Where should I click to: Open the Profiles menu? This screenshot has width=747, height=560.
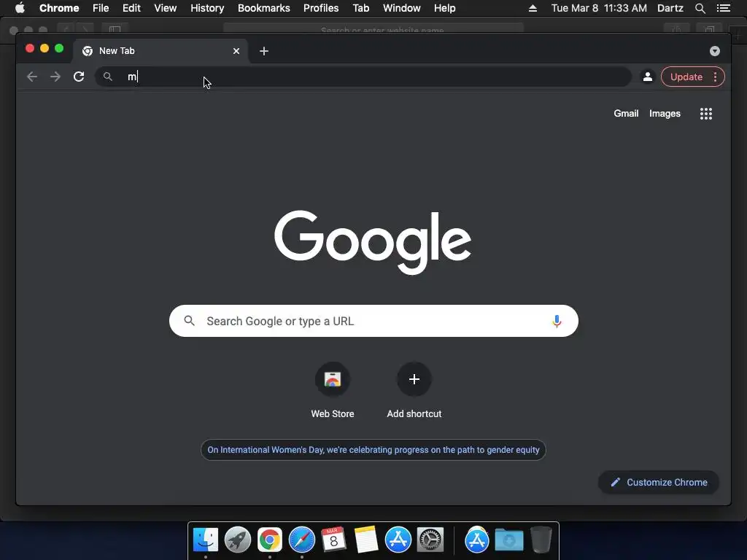(321, 8)
